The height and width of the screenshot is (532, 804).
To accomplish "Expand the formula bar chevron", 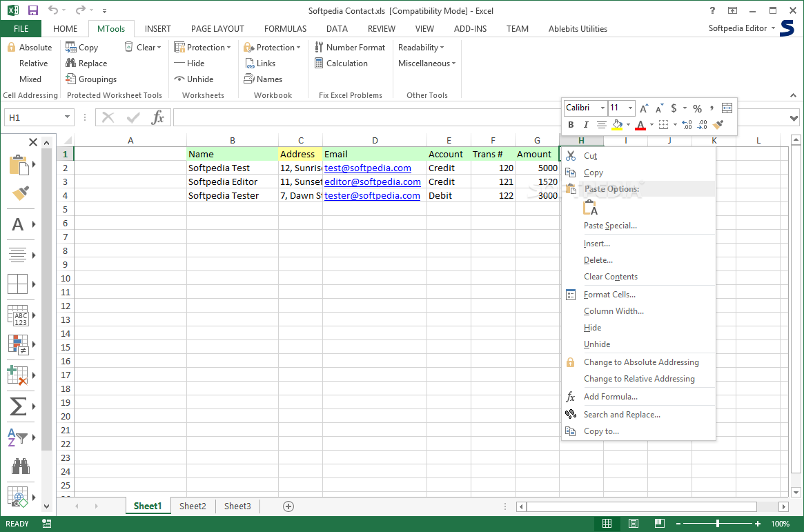I will click(x=794, y=119).
